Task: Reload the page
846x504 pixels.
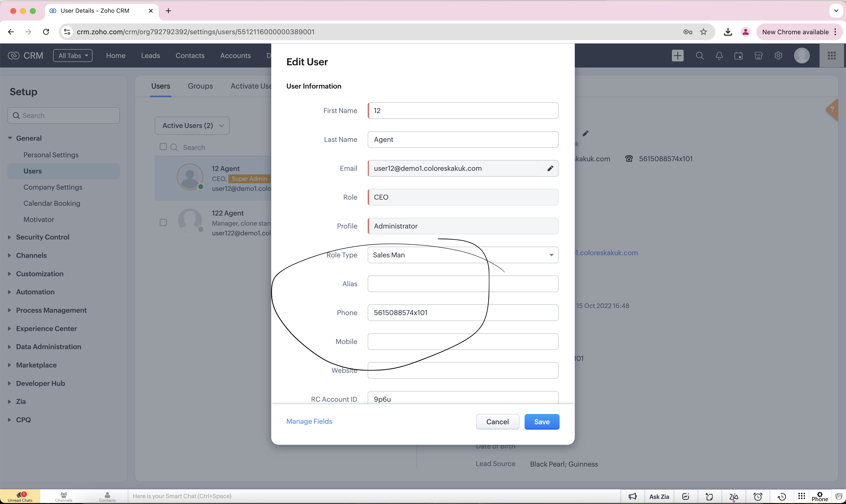Action: point(46,32)
